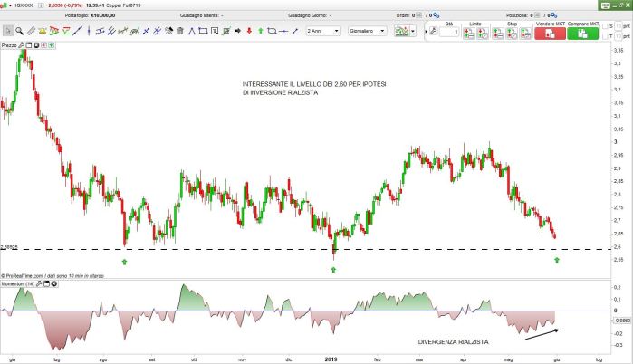Image resolution: width=633 pixels, height=364 pixels.
Task: Open Momentum indicator wrench settings
Action: click(x=38, y=285)
